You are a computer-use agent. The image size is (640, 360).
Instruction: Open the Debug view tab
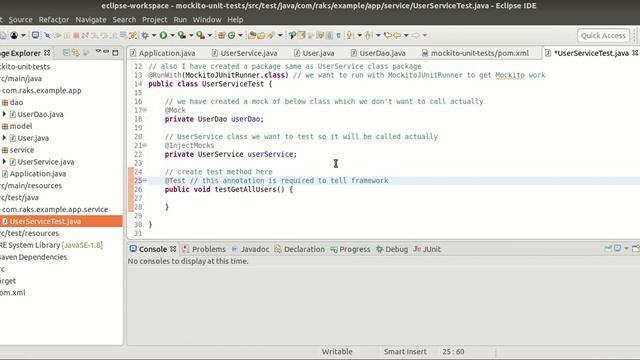click(x=392, y=249)
